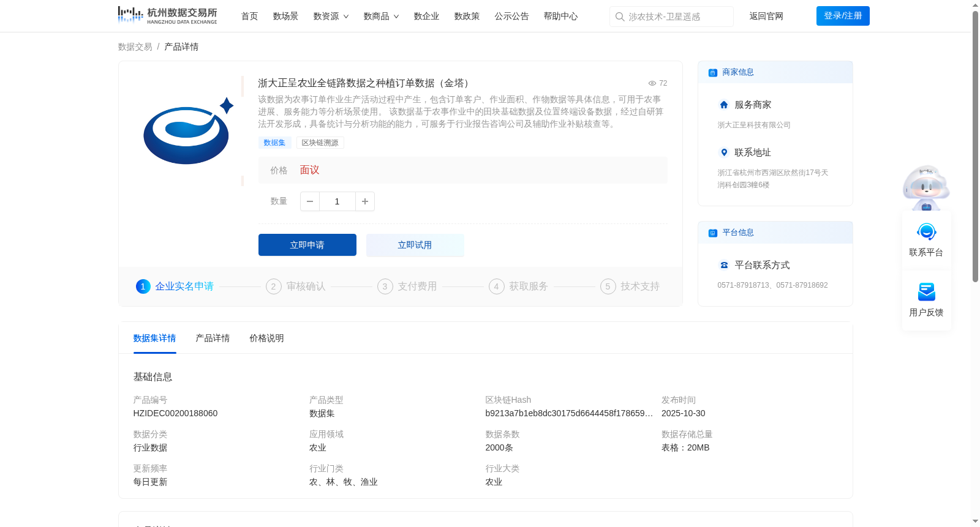
Task: Open 公示公告 navigation item
Action: coord(511,17)
